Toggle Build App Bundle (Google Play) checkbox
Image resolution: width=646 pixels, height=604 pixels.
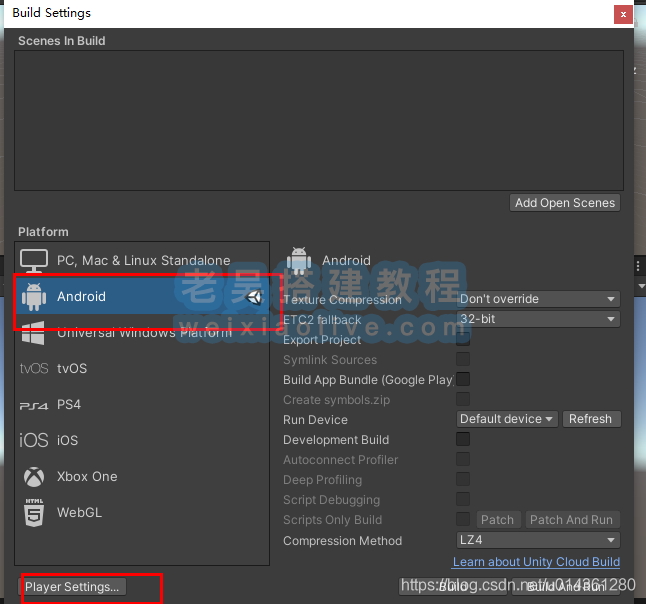[463, 380]
